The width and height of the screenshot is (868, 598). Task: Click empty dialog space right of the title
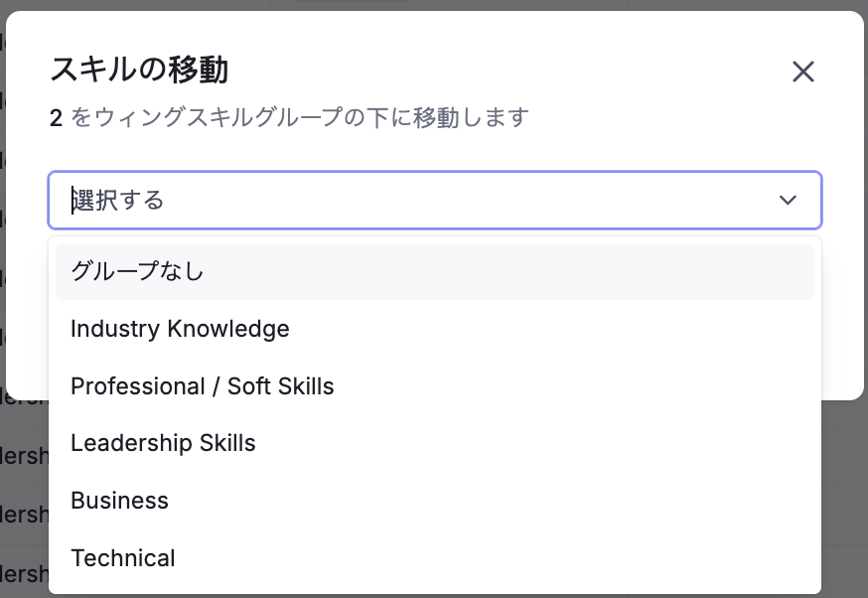[497, 71]
